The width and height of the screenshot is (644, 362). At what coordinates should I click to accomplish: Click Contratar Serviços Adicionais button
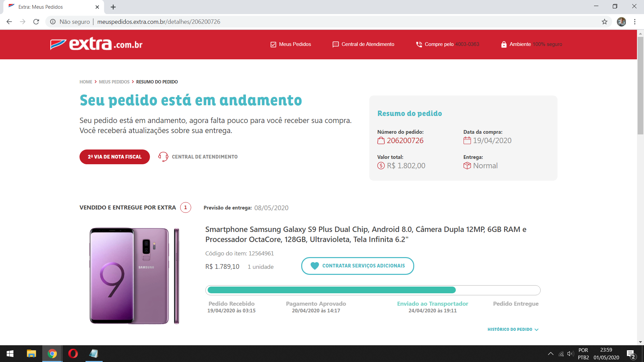358,266
